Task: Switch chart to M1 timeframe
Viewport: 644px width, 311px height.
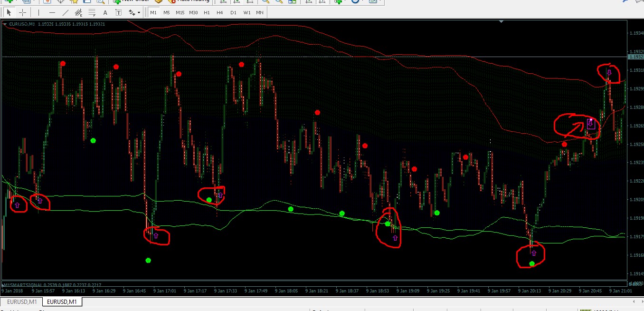Action: [153, 12]
